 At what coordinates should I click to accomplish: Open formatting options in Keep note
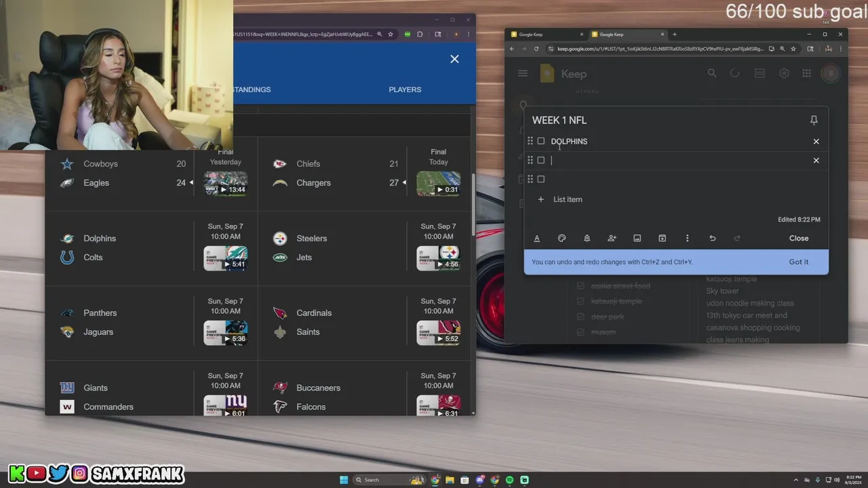pos(537,238)
